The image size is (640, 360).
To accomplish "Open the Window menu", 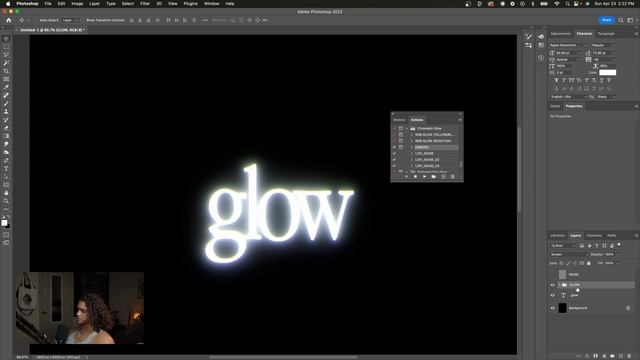I will [211, 4].
